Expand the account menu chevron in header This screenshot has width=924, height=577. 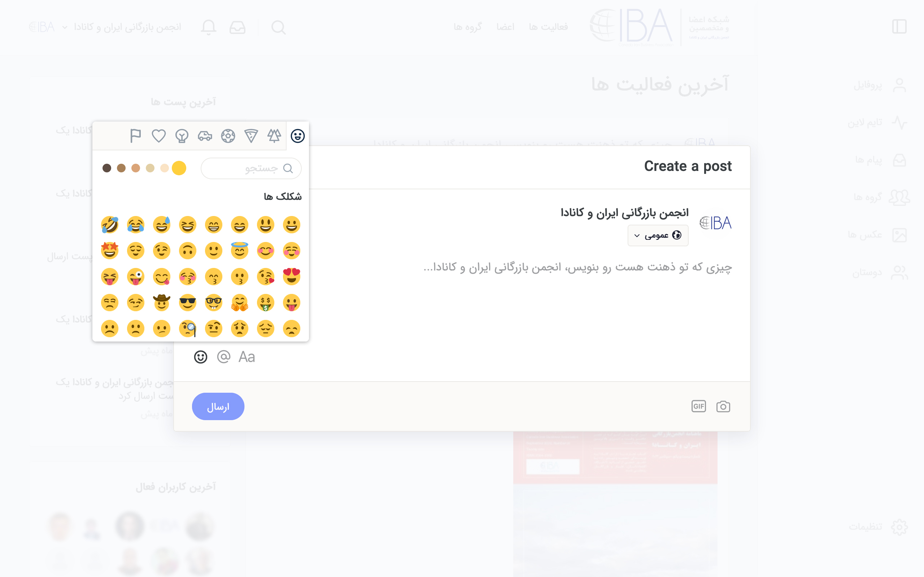coord(65,27)
